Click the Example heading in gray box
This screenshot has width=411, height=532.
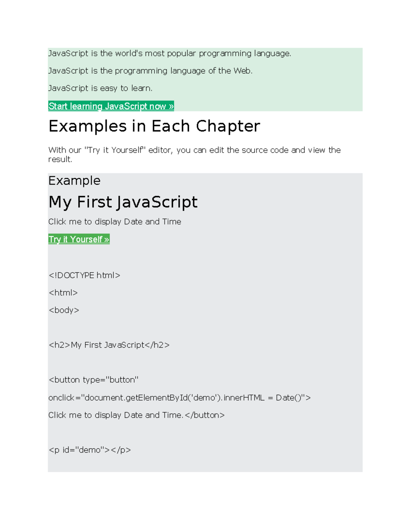tap(74, 181)
